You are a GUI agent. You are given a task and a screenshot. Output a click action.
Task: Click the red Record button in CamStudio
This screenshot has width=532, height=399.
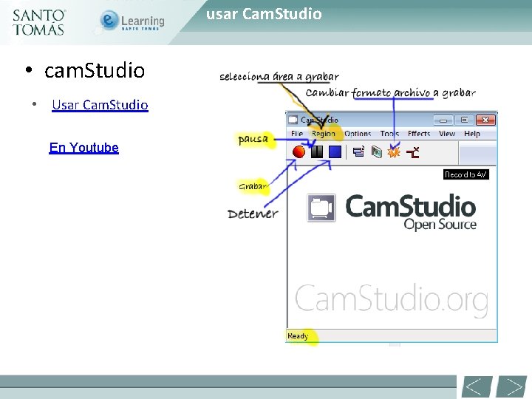click(299, 151)
